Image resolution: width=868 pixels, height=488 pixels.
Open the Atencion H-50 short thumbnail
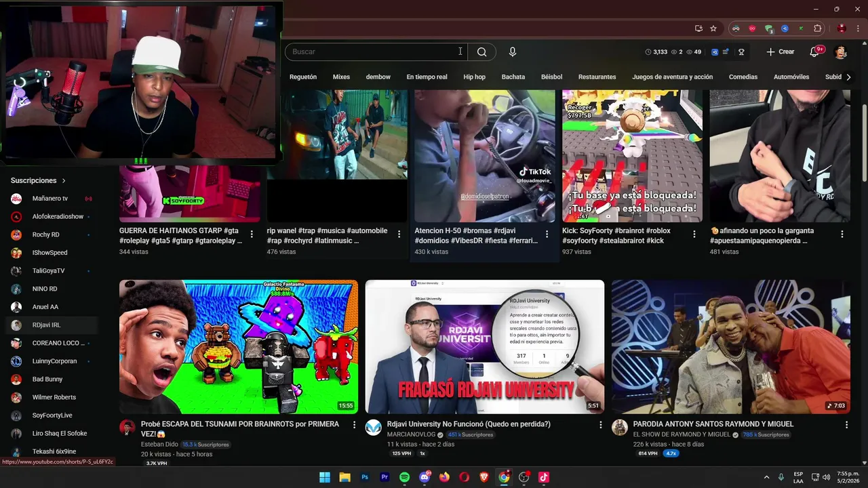click(x=485, y=156)
